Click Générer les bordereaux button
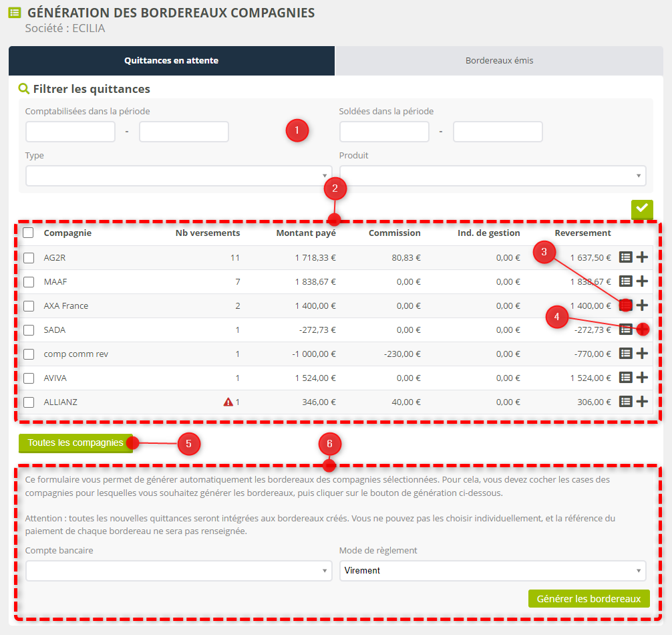Image resolution: width=672 pixels, height=635 pixels. pyautogui.click(x=589, y=599)
